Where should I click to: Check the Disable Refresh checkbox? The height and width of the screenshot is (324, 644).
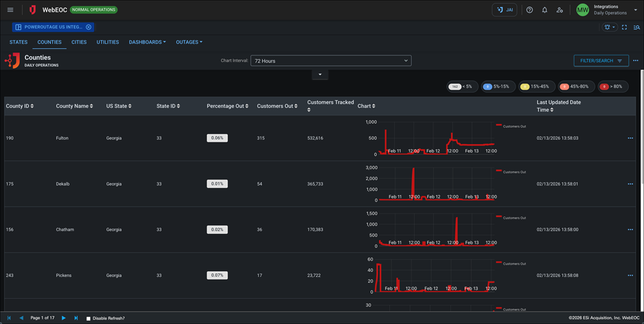tap(89, 318)
